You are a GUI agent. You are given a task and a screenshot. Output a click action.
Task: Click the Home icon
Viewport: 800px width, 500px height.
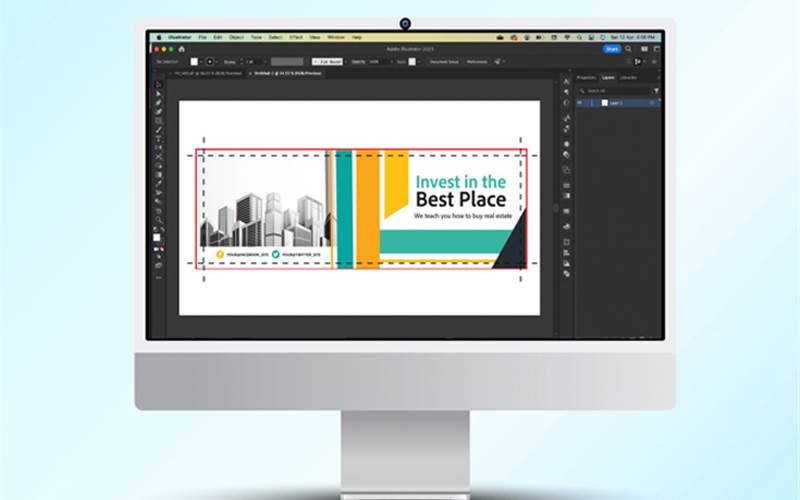click(x=181, y=49)
